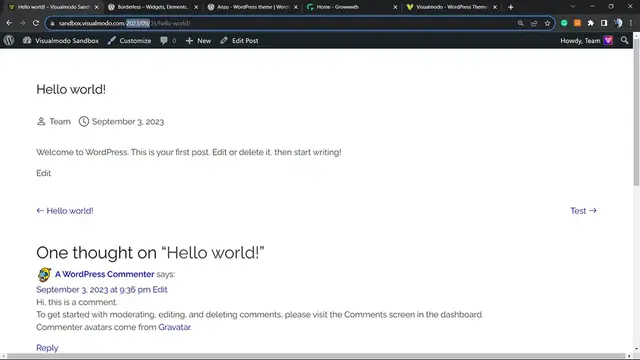Click the Hello world! post title
The image size is (640, 360).
(71, 89)
